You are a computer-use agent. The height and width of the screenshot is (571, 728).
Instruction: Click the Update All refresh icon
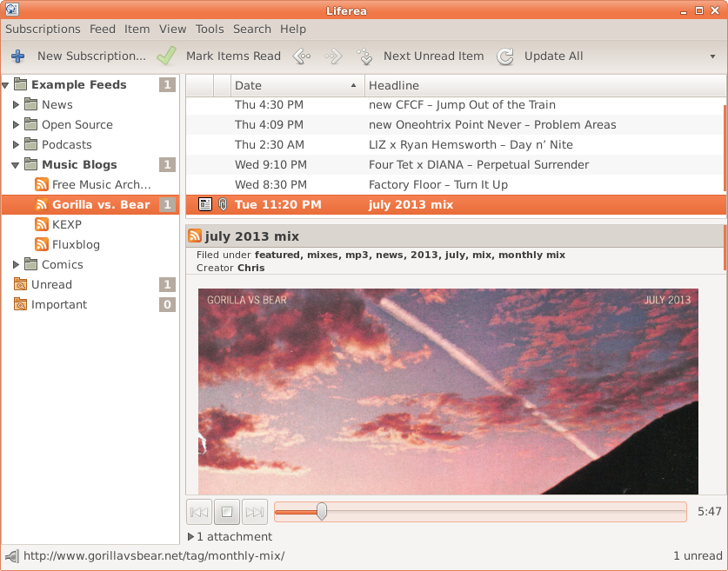[505, 56]
